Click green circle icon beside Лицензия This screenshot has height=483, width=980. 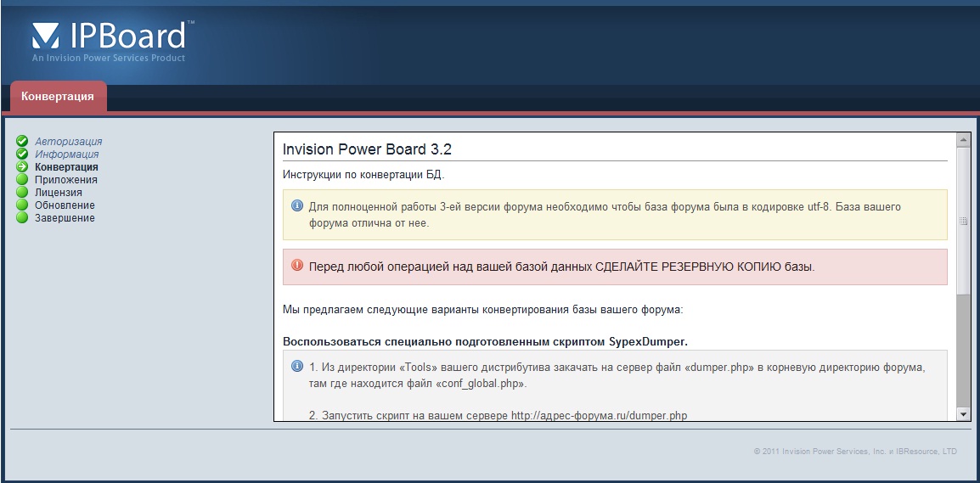pyautogui.click(x=22, y=192)
